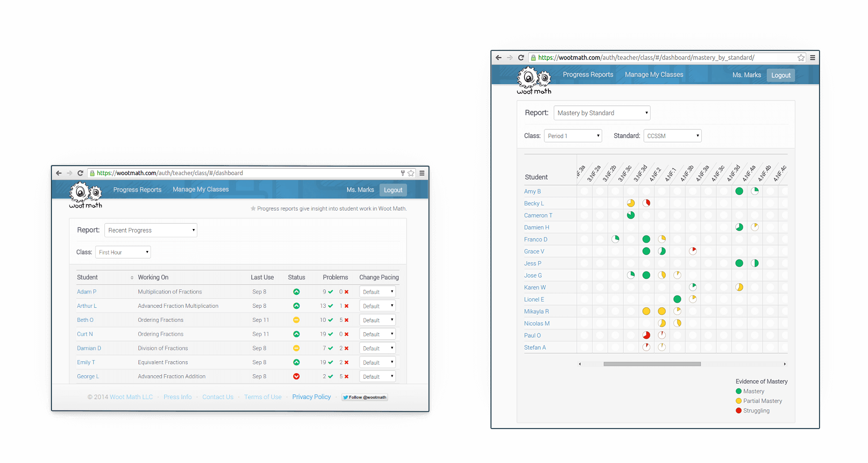The width and height of the screenshot is (868, 463).
Task: Switch to Progress Reports
Action: [x=588, y=74]
